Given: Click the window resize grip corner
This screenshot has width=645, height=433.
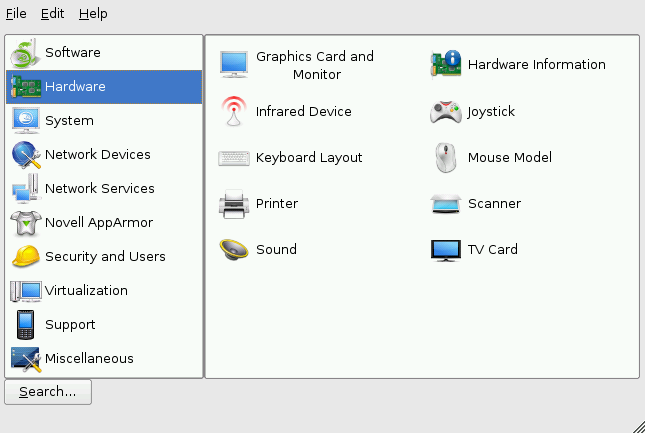Looking at the screenshot, I should tap(637, 425).
